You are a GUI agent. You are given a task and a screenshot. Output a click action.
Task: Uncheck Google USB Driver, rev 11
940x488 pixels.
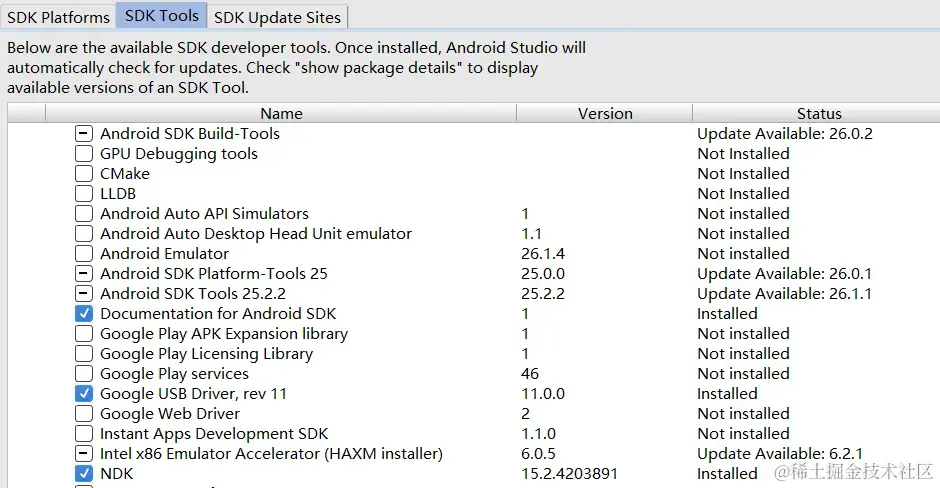click(84, 393)
